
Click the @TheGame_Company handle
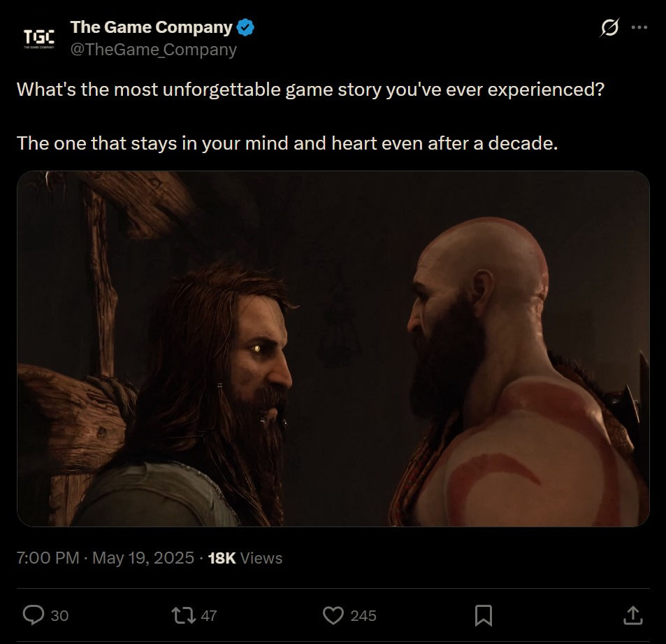(x=152, y=49)
